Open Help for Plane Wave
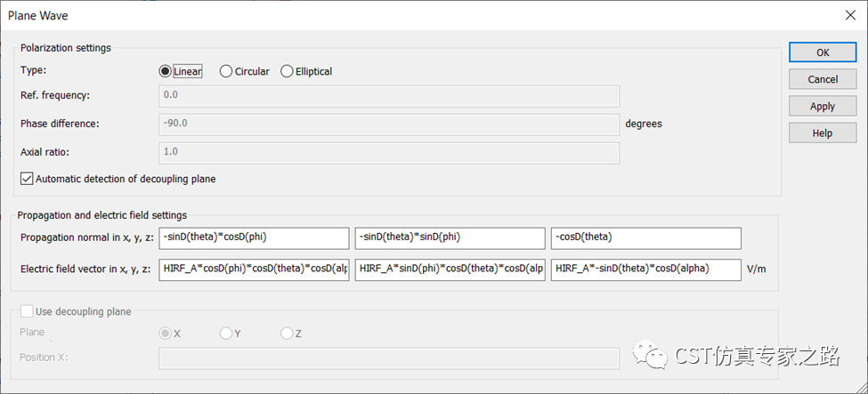This screenshot has width=868, height=394. 823,133
